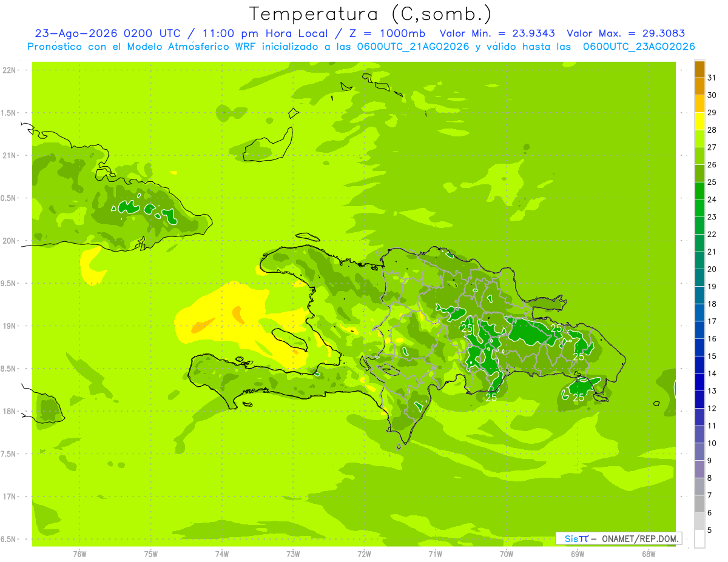728x562 pixels.
Task: Click the clipped latitude label "9.5N"
Action: tap(8, 284)
